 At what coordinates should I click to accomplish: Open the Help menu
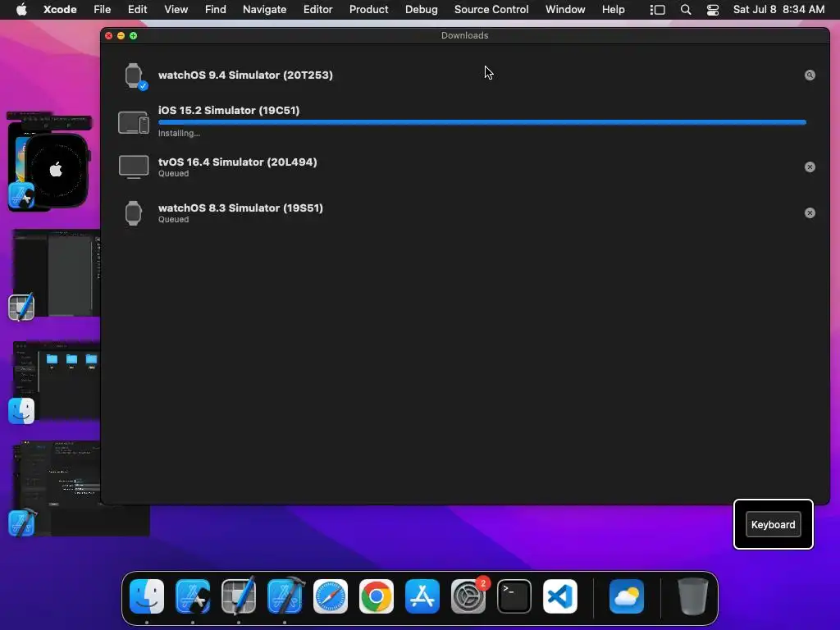pyautogui.click(x=614, y=10)
